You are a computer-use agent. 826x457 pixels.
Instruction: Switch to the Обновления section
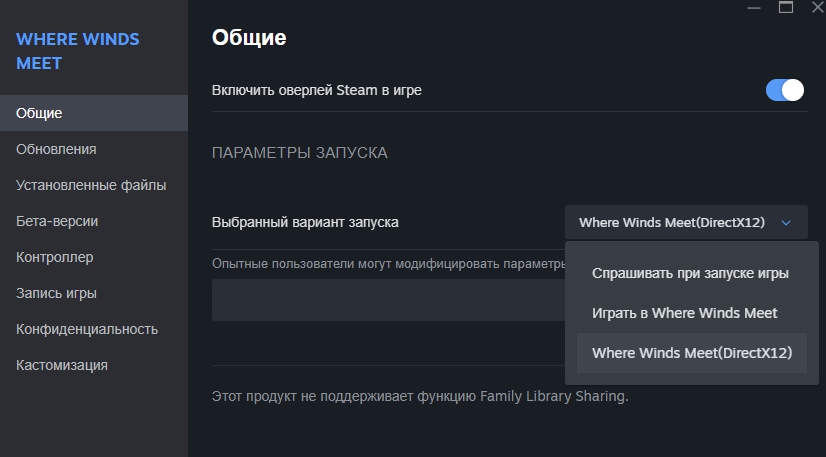click(56, 149)
